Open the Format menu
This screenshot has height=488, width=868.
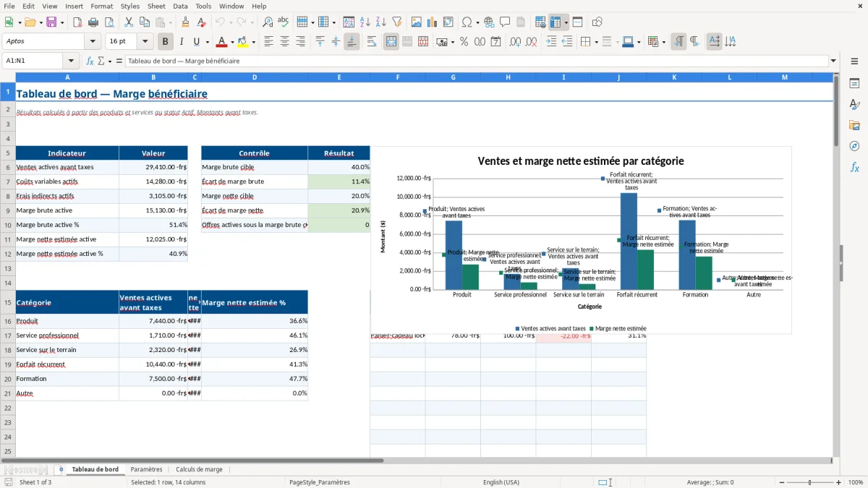point(101,6)
